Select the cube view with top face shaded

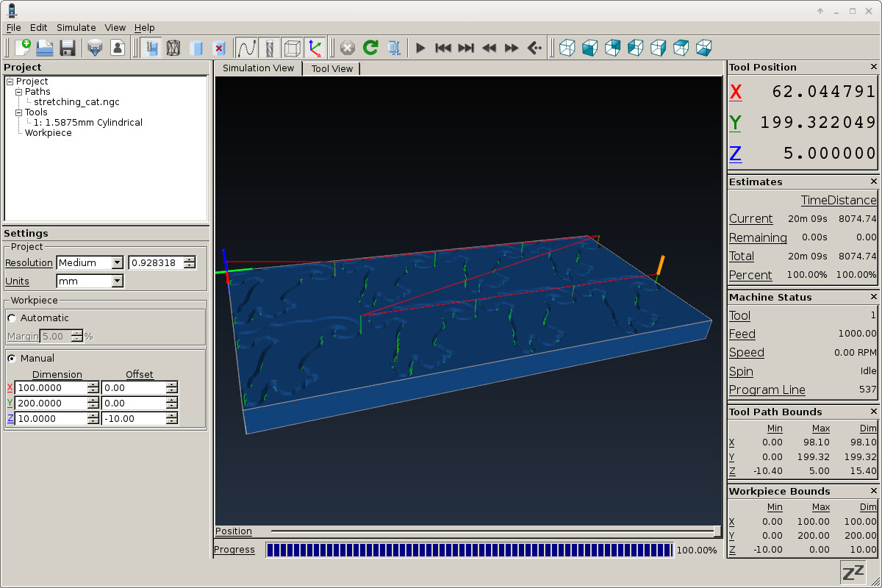click(x=681, y=48)
